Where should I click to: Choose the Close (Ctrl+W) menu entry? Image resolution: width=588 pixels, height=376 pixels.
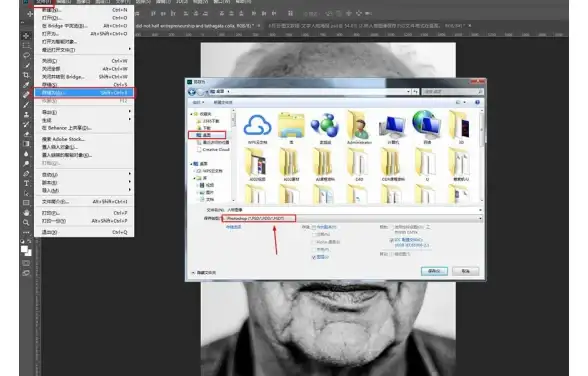84,61
